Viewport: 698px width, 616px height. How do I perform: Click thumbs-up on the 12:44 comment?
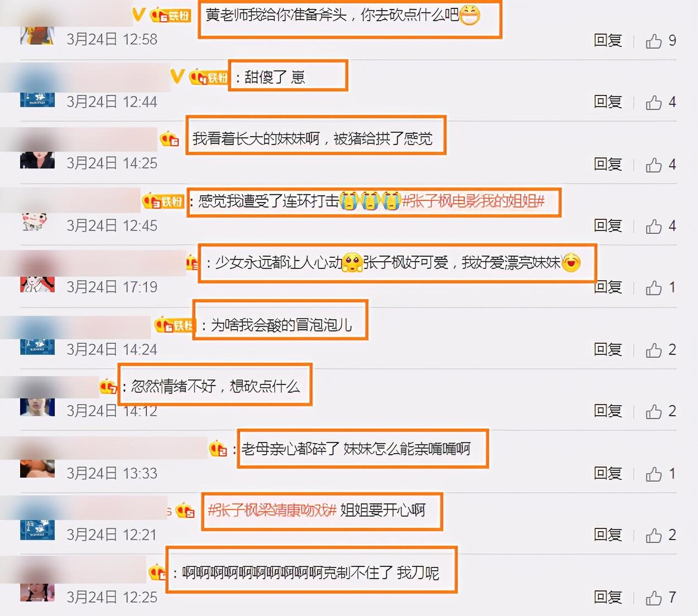pos(654,103)
